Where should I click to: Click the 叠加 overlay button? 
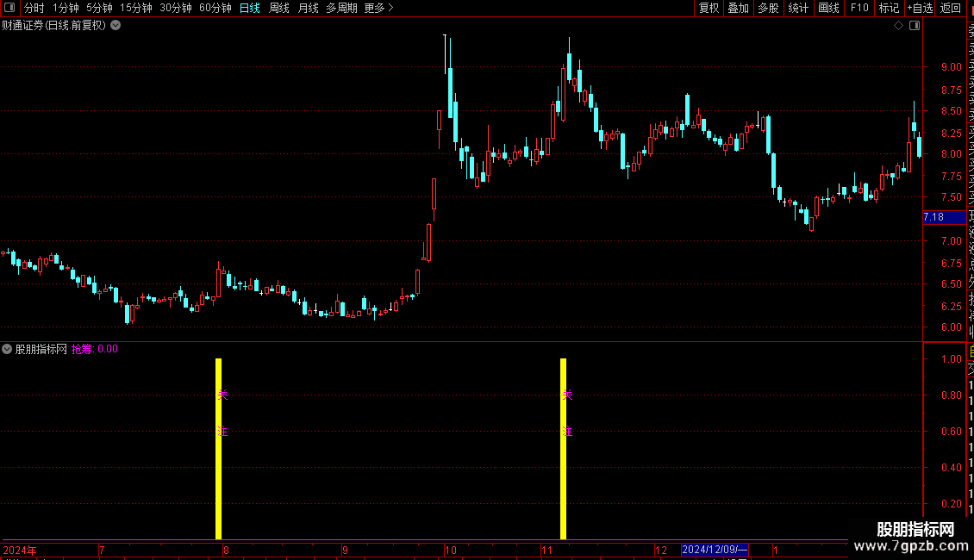739,8
